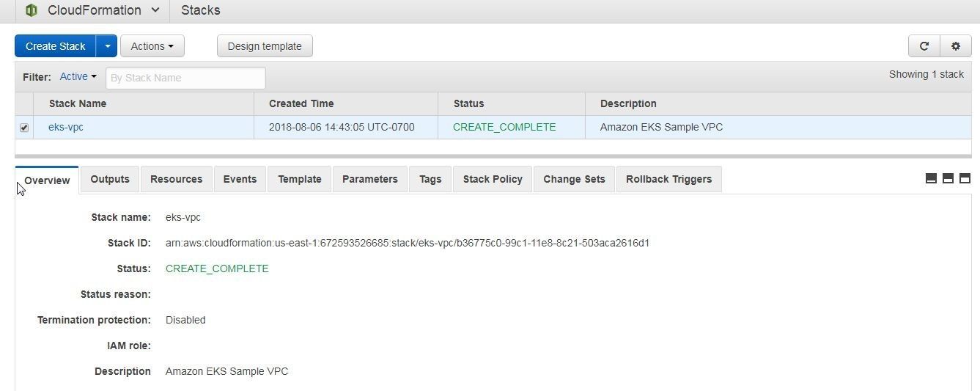Click the Create Stack button
Screen dimensions: 980x391
pos(56,46)
